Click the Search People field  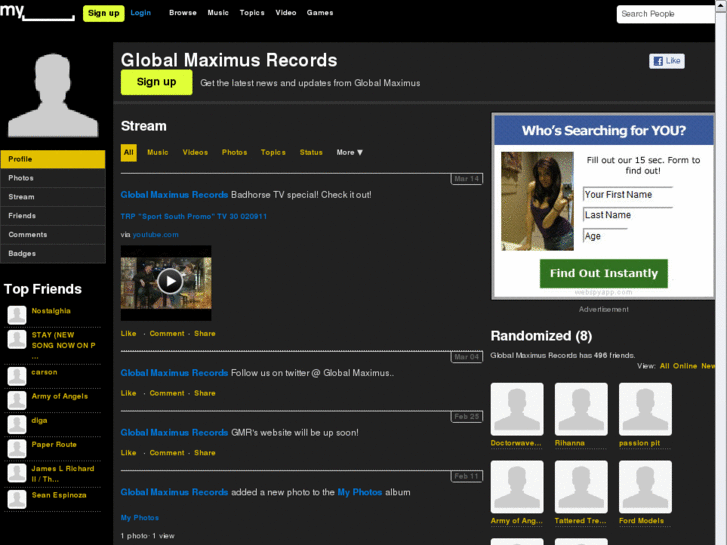pos(666,14)
